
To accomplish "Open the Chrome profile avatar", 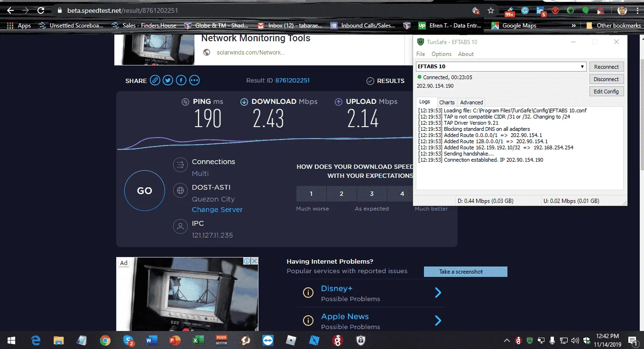I will [622, 10].
